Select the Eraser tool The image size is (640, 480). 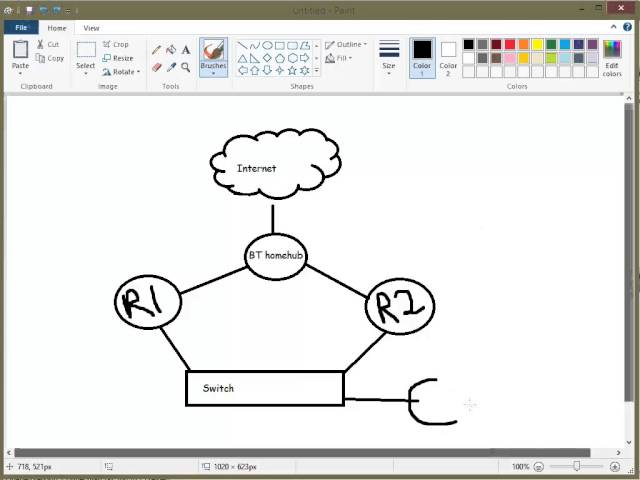pos(156,67)
